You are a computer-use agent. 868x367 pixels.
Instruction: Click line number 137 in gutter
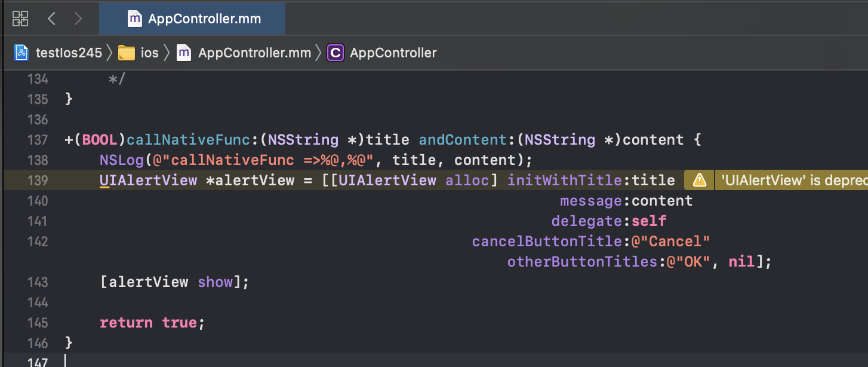(38, 140)
